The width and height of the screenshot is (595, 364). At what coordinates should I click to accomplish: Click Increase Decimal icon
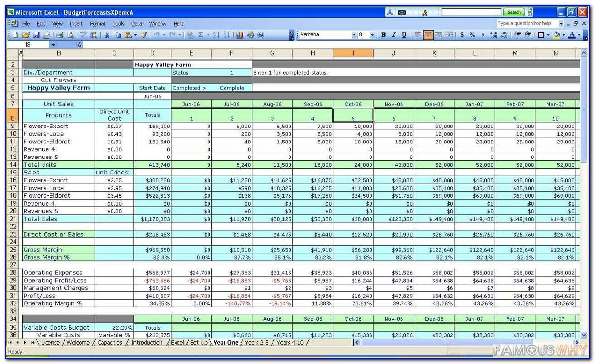click(x=493, y=35)
